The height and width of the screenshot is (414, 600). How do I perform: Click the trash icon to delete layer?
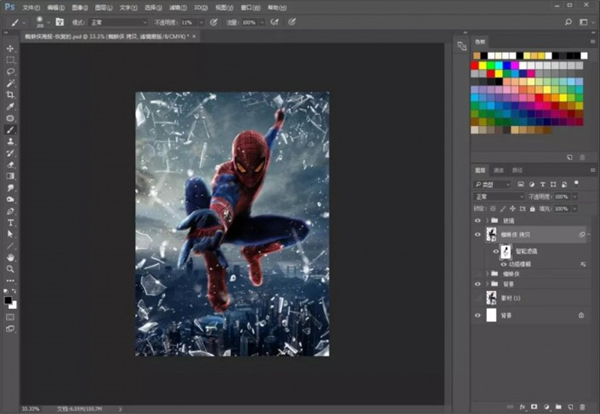tap(583, 407)
